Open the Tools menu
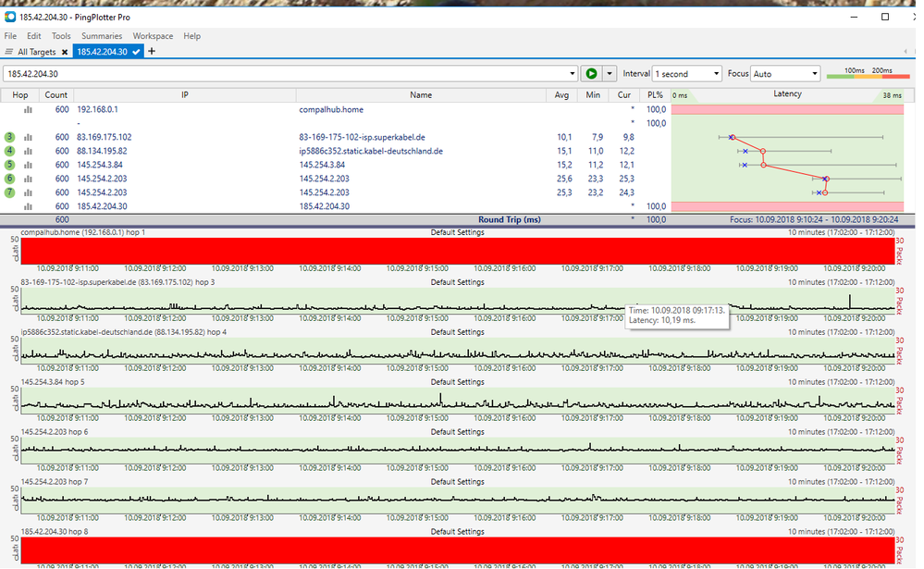This screenshot has height=569, width=924. click(x=61, y=36)
